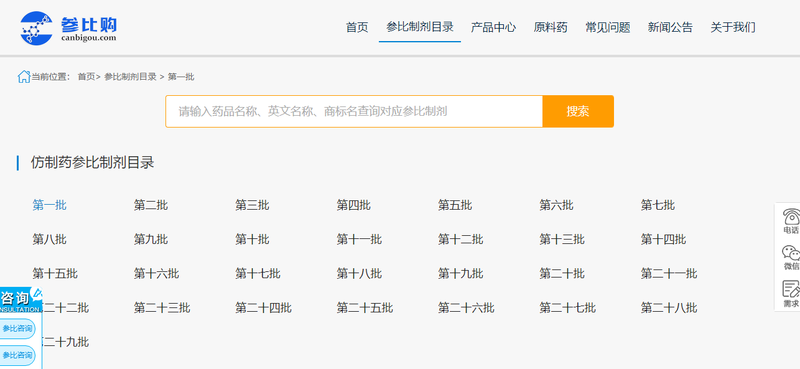The image size is (800, 369).
Task: Open 关于我们 in the navigation bar
Action: (733, 28)
